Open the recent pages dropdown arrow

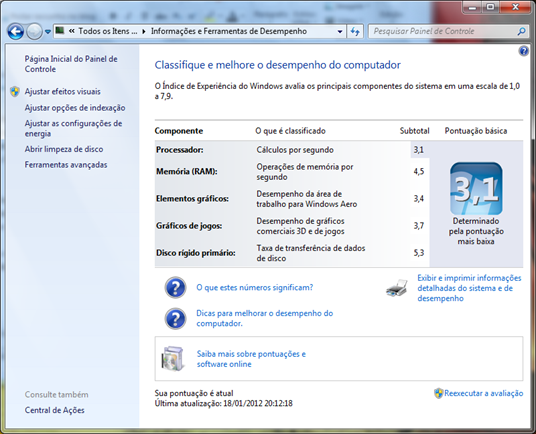pyautogui.click(x=48, y=32)
